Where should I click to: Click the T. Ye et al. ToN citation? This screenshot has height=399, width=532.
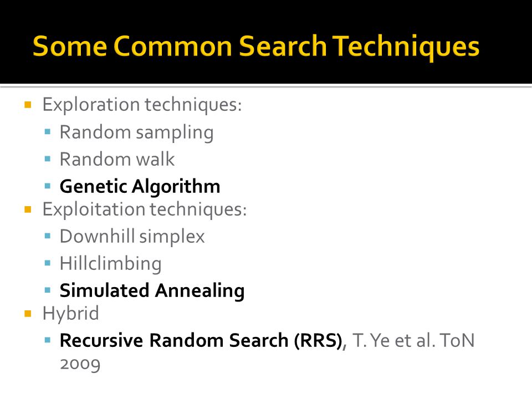(x=413, y=341)
